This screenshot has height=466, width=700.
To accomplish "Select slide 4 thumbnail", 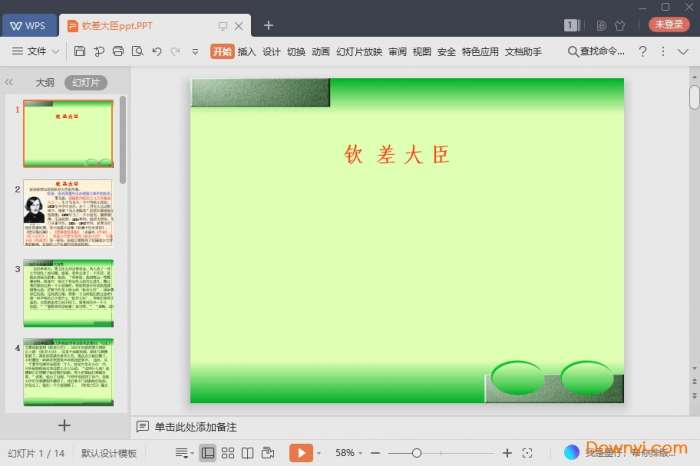I will [68, 372].
